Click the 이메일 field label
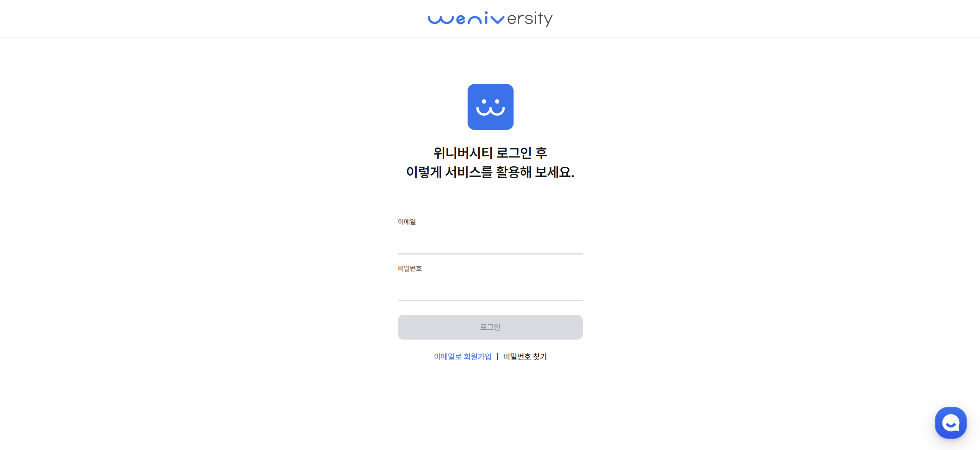The image size is (980, 450). 407,222
